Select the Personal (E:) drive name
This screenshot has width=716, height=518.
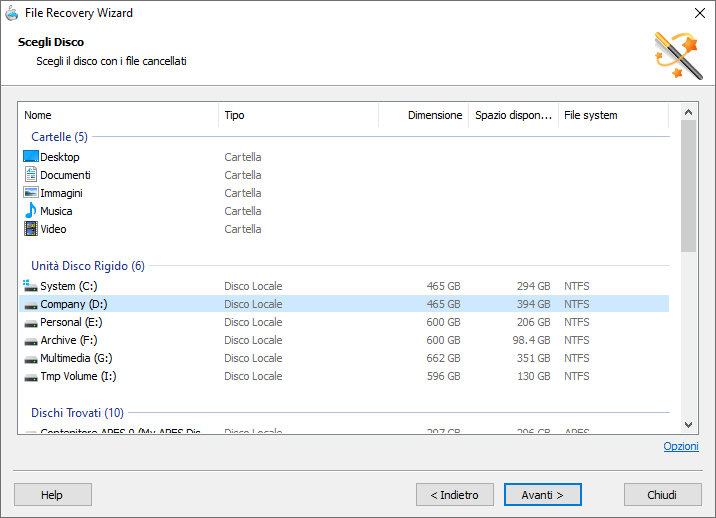[71, 322]
